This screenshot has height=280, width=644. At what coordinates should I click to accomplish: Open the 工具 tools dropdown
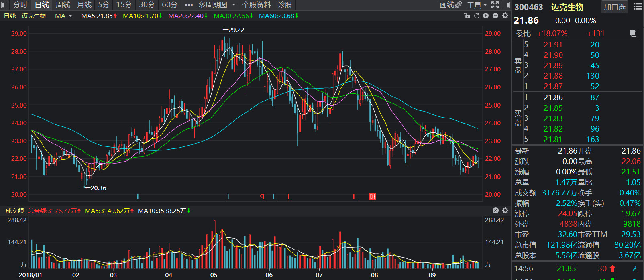pyautogui.click(x=477, y=5)
